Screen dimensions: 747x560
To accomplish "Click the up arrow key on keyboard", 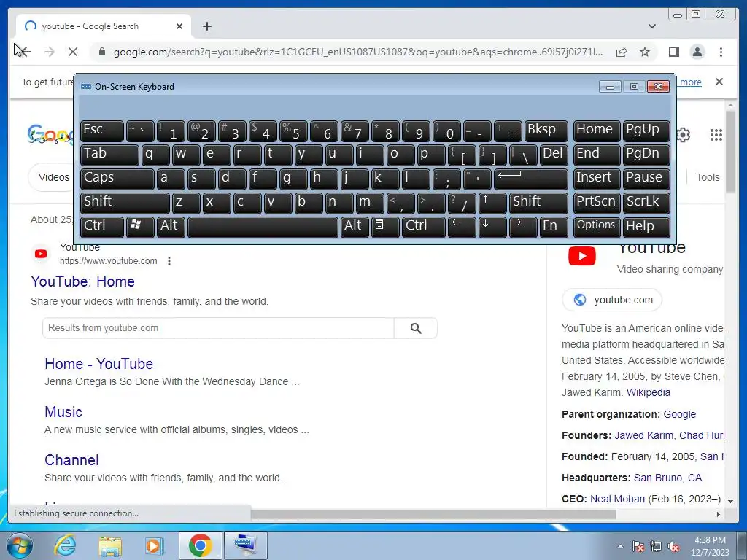I will click(x=492, y=203).
